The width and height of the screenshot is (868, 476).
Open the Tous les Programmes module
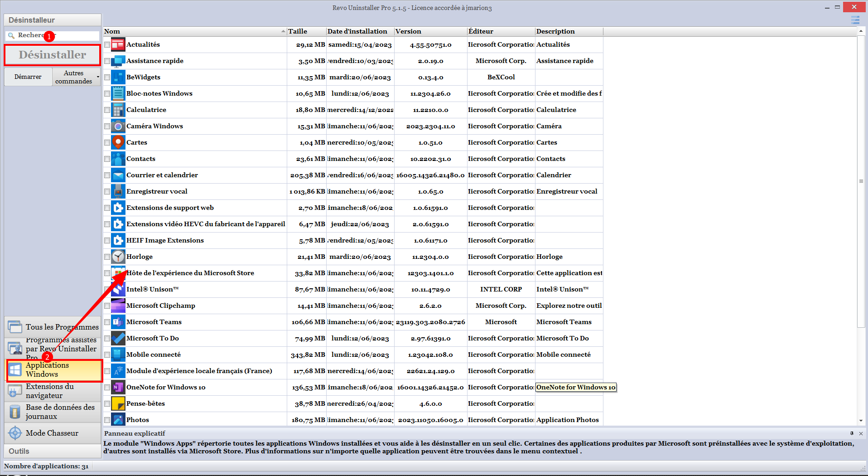click(53, 327)
